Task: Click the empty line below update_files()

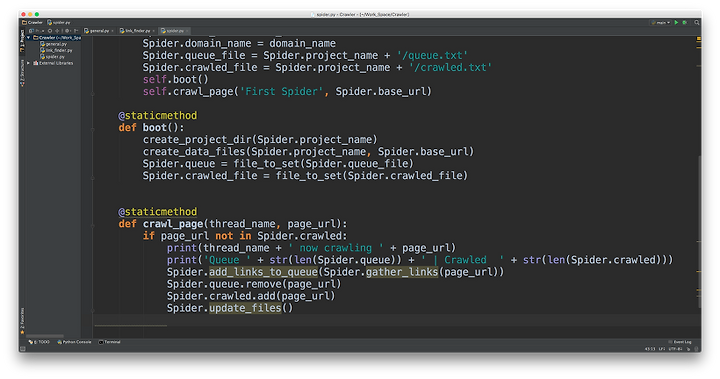Action: pyautogui.click(x=395, y=320)
